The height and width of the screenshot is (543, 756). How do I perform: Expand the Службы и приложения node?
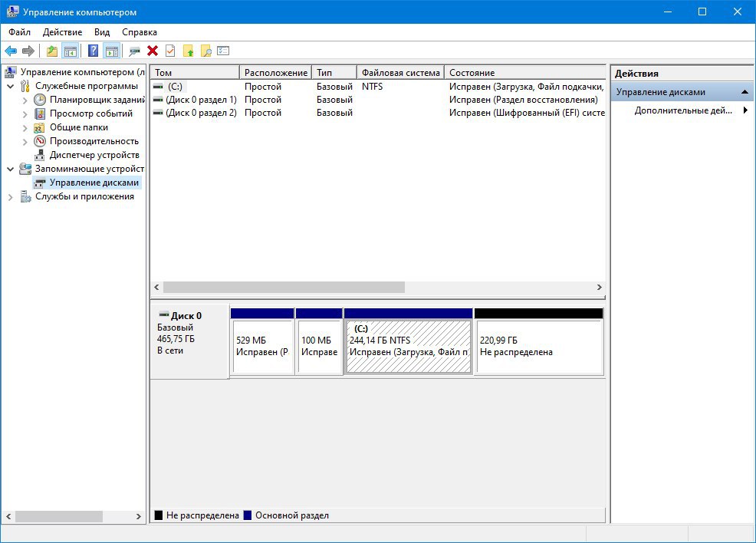click(11, 197)
